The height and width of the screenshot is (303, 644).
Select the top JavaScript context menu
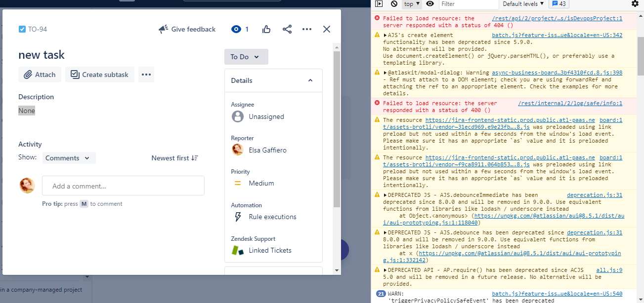(x=412, y=4)
